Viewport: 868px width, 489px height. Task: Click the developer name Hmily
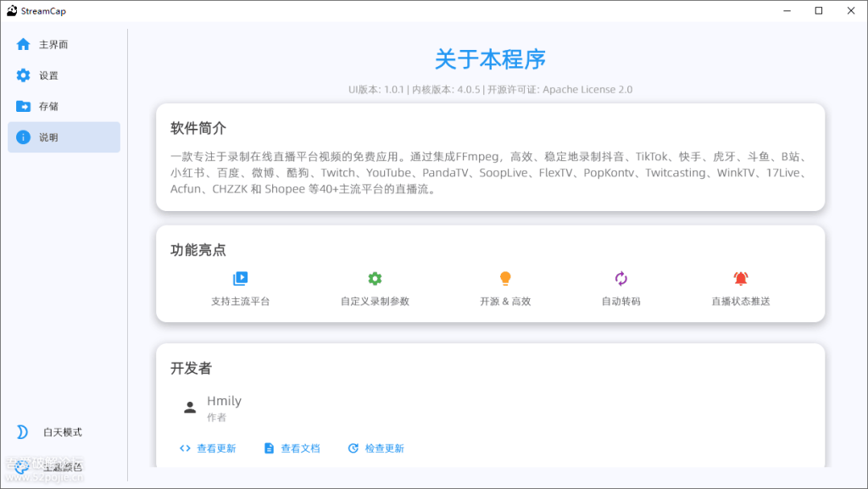(x=224, y=401)
